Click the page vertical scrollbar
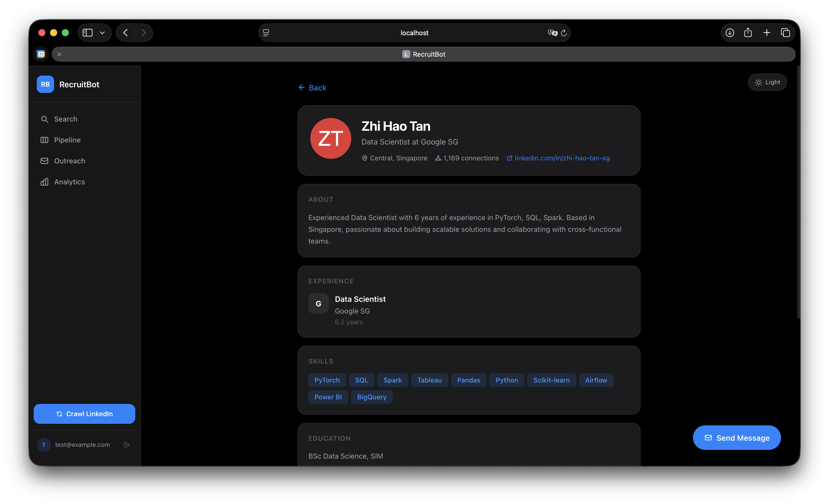Viewport: 829px width, 504px height. [x=798, y=192]
